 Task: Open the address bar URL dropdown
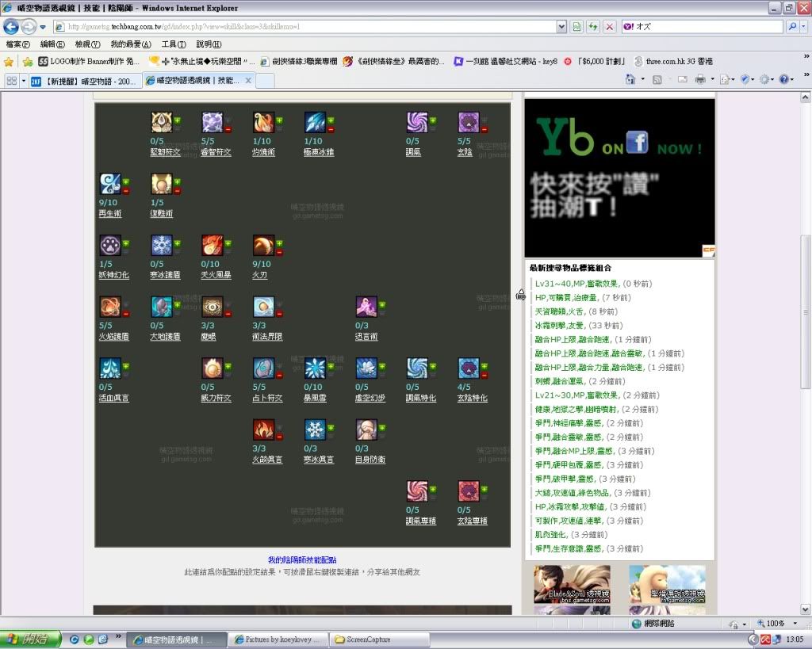click(x=561, y=26)
